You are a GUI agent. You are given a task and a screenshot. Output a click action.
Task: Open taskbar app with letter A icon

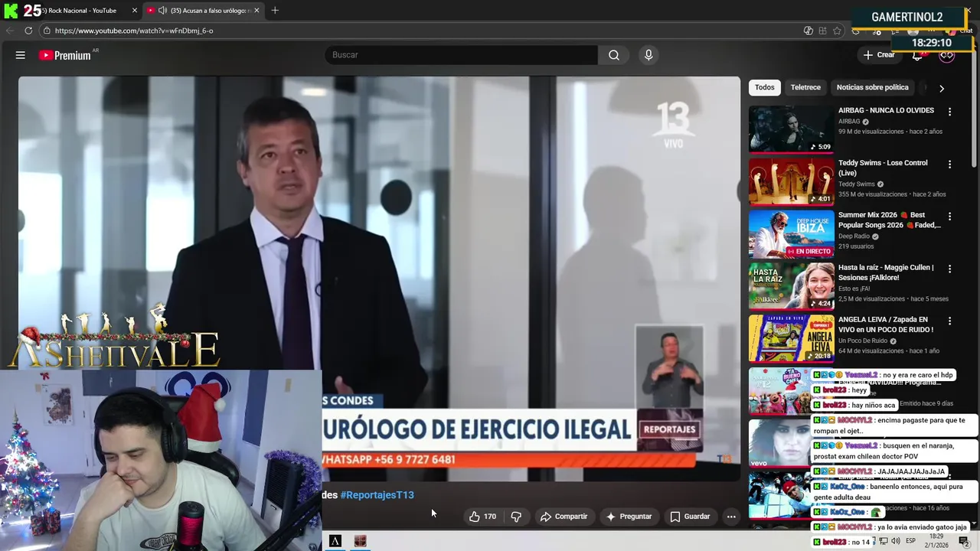(x=335, y=541)
